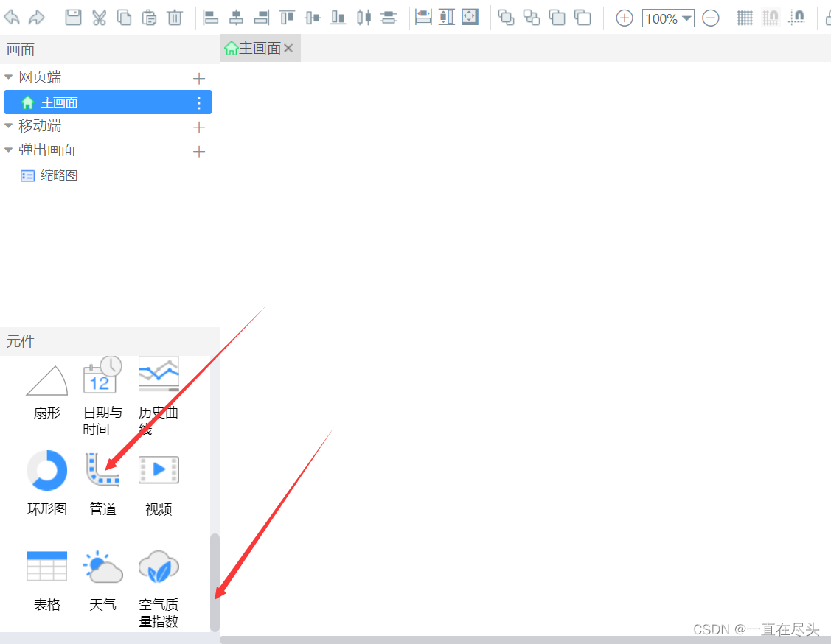Cut selection with the scissors icon

point(99,18)
